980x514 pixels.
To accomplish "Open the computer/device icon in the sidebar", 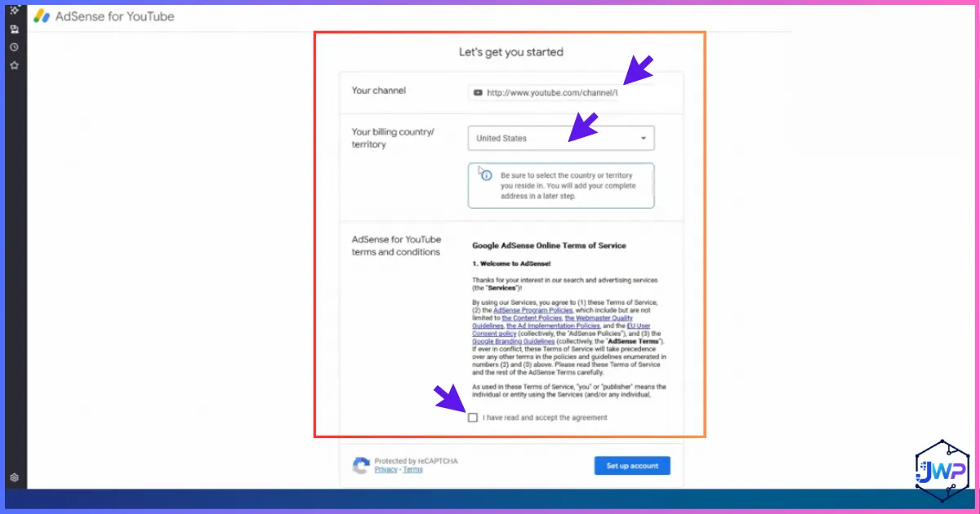I will pos(14,29).
